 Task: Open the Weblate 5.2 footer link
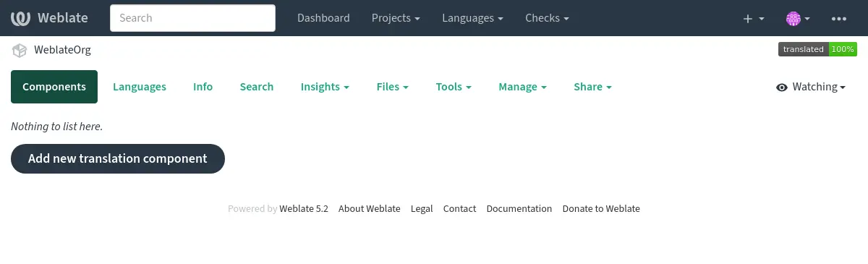pyautogui.click(x=304, y=208)
